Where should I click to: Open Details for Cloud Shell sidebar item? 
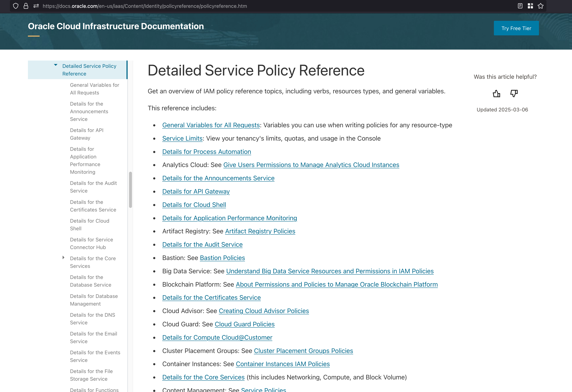90,225
